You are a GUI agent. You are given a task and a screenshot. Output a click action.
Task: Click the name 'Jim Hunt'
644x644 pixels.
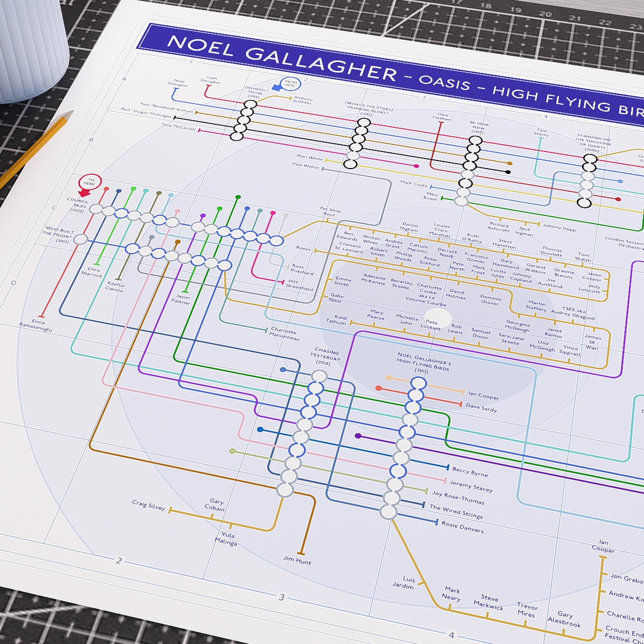pyautogui.click(x=297, y=560)
